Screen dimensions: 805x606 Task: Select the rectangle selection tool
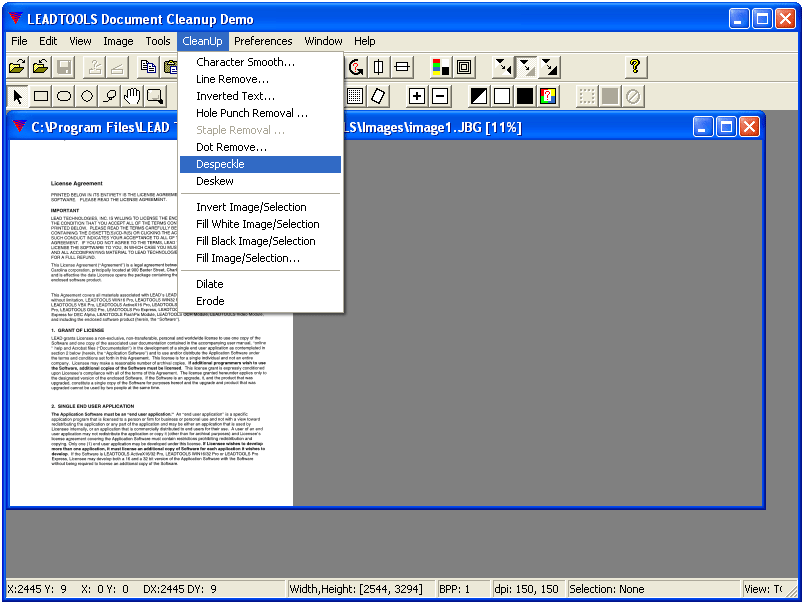(x=41, y=96)
